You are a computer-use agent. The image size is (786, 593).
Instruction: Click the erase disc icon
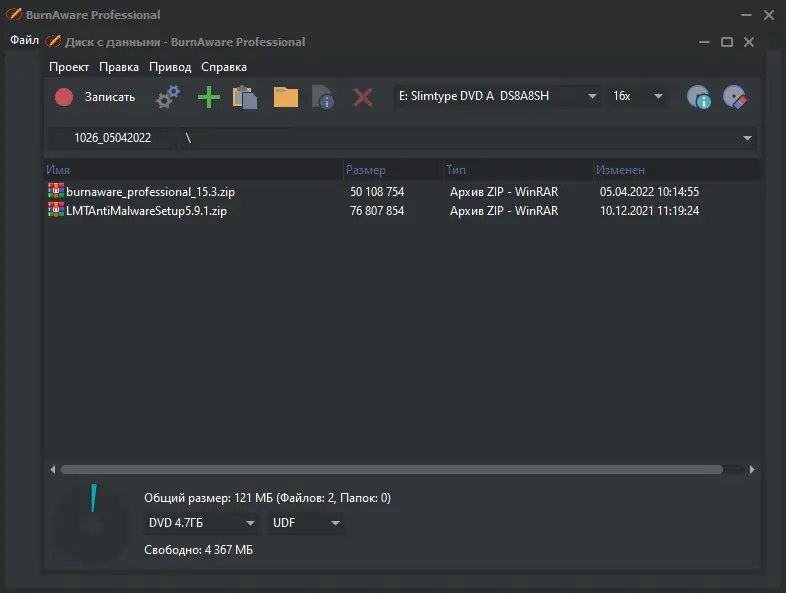coord(735,97)
